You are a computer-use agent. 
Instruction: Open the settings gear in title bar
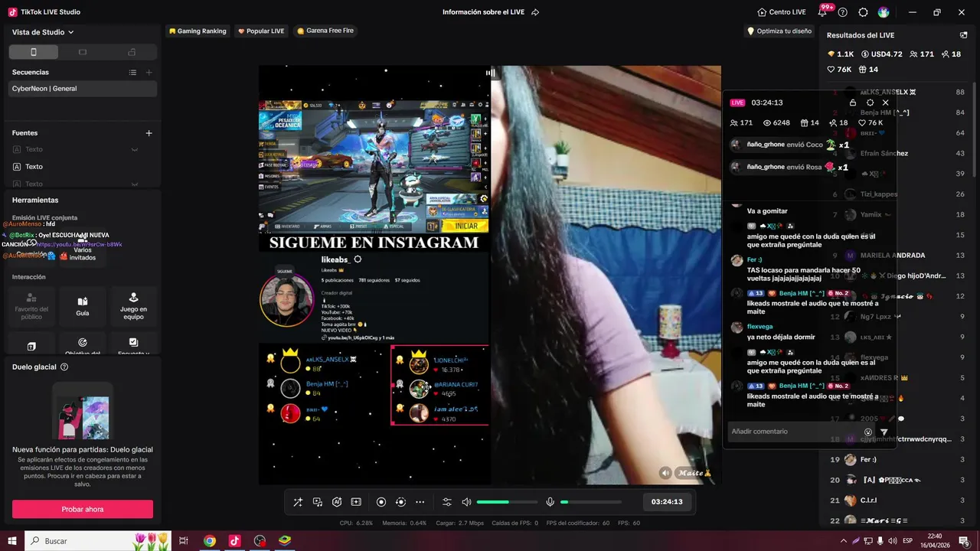864,12
